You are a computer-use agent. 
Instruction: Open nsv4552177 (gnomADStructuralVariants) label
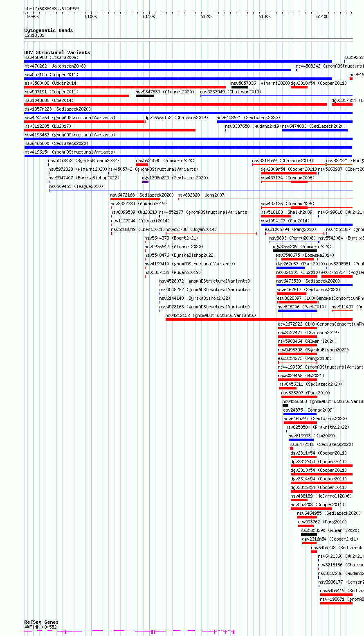pyautogui.click(x=204, y=212)
